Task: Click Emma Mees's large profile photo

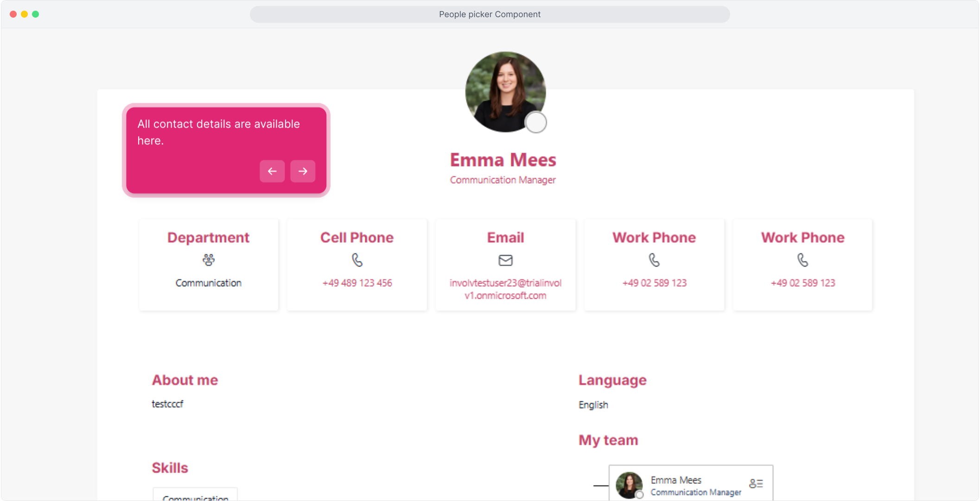Action: coord(505,92)
